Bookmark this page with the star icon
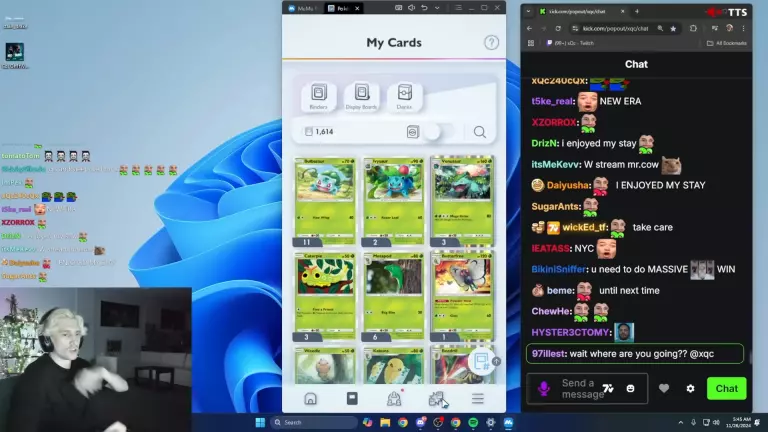Screen dimensions: 768x432 click(673, 28)
